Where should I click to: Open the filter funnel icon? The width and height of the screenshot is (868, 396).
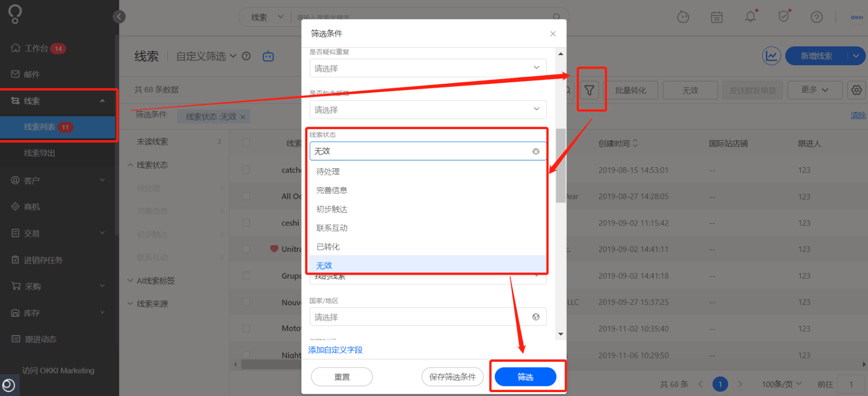[x=589, y=90]
